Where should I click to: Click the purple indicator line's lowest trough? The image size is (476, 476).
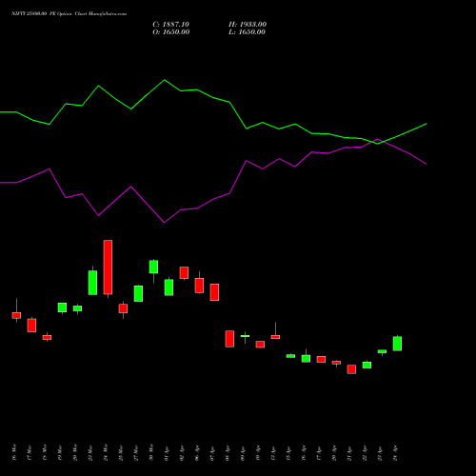pyautogui.click(x=164, y=223)
